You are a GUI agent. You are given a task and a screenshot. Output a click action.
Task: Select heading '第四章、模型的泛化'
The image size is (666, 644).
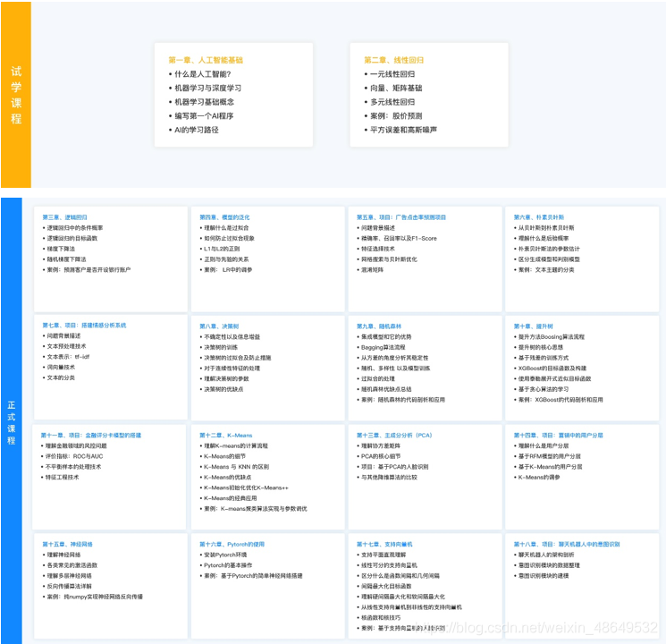tap(224, 217)
